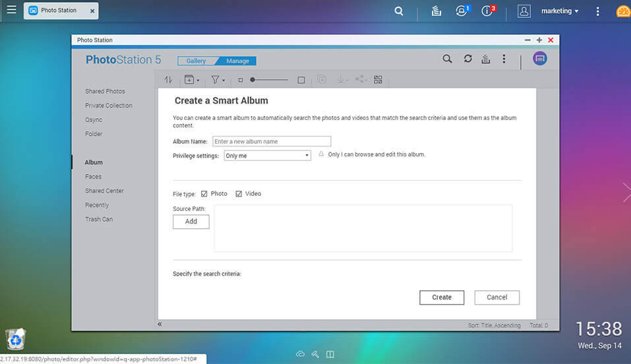Toggle the Photo file type checkbox
The image size is (631, 364).
tap(204, 194)
